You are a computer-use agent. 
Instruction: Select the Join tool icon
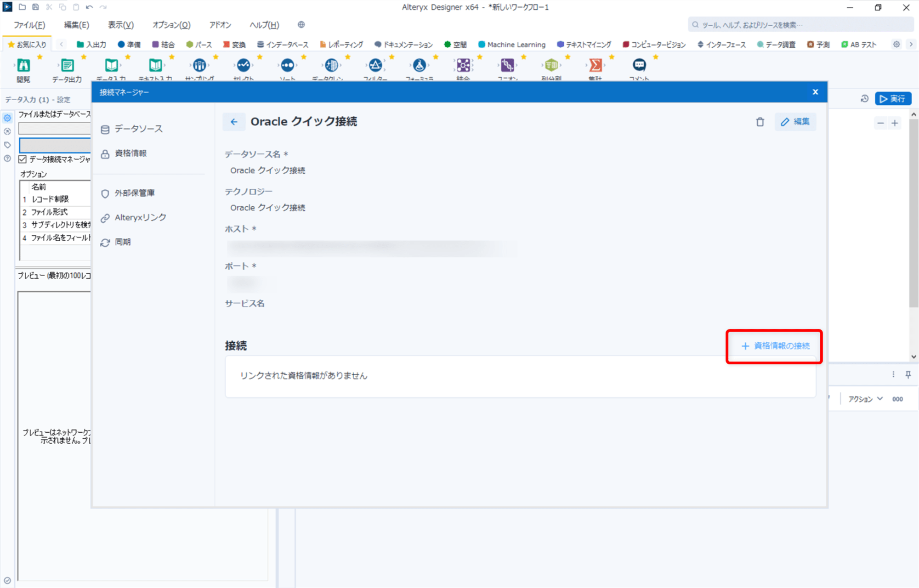point(463,66)
